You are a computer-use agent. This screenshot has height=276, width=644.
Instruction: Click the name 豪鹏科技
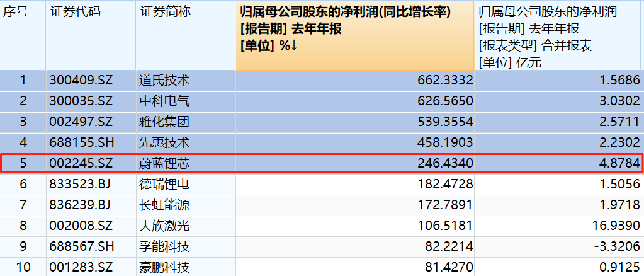click(164, 268)
